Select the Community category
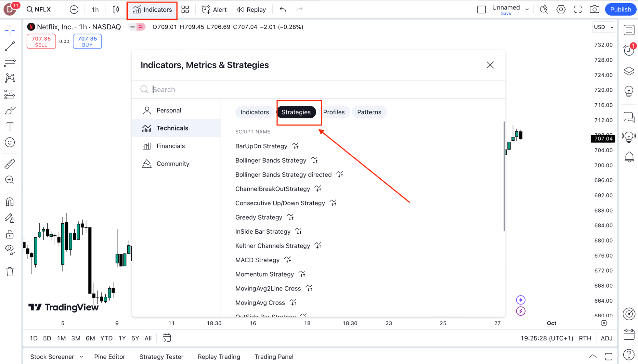 pos(173,164)
